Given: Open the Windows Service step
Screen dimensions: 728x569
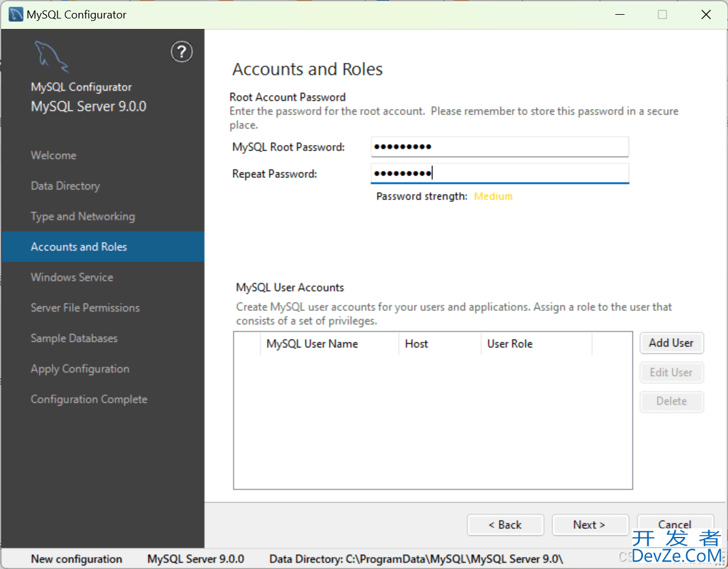Looking at the screenshot, I should tap(72, 277).
